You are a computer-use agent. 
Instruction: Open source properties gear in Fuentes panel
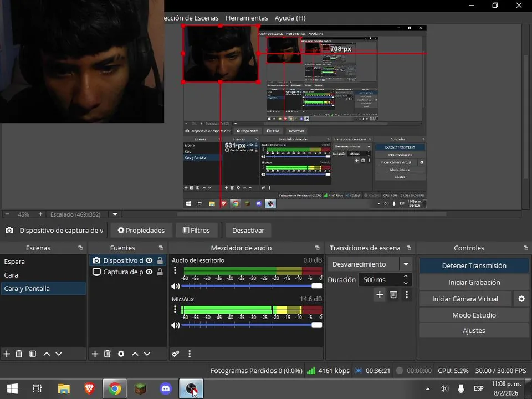(121, 354)
